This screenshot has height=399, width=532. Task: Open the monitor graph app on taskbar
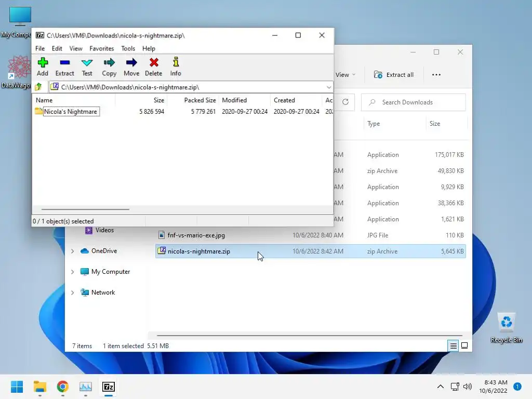[86, 387]
